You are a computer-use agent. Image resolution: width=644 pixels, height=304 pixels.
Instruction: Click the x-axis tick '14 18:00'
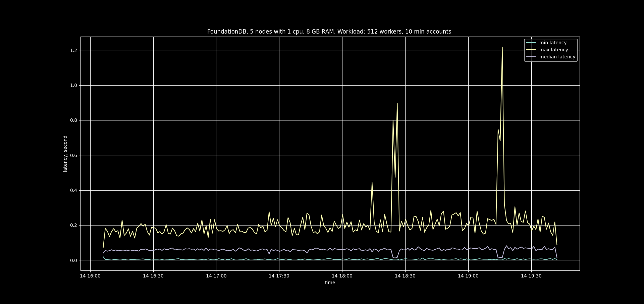(x=342, y=276)
